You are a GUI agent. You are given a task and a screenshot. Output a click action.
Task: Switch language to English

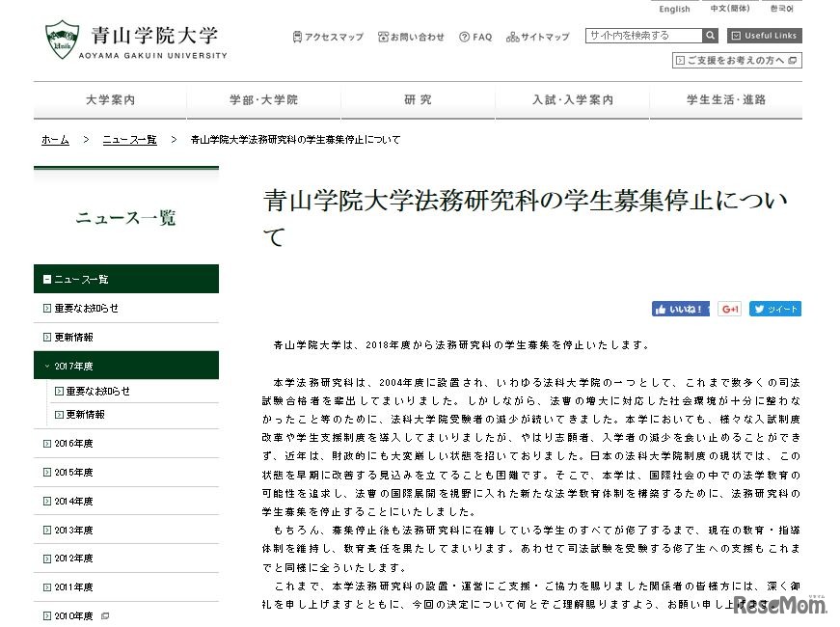pyautogui.click(x=674, y=8)
